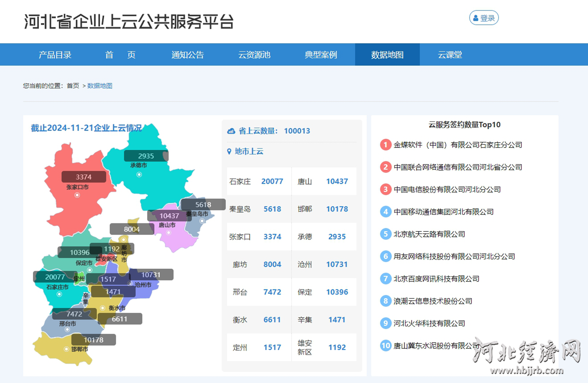Click the 登录 login button
This screenshot has width=588, height=383.
point(484,18)
